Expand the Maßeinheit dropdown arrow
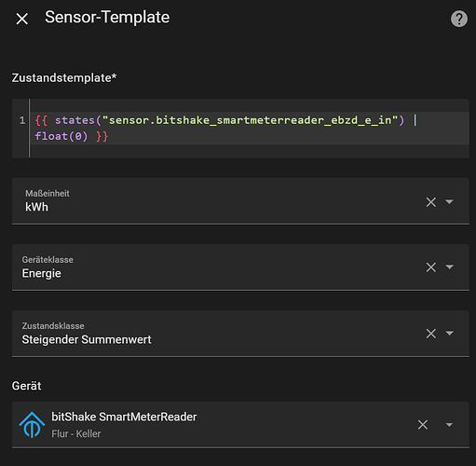 point(449,201)
